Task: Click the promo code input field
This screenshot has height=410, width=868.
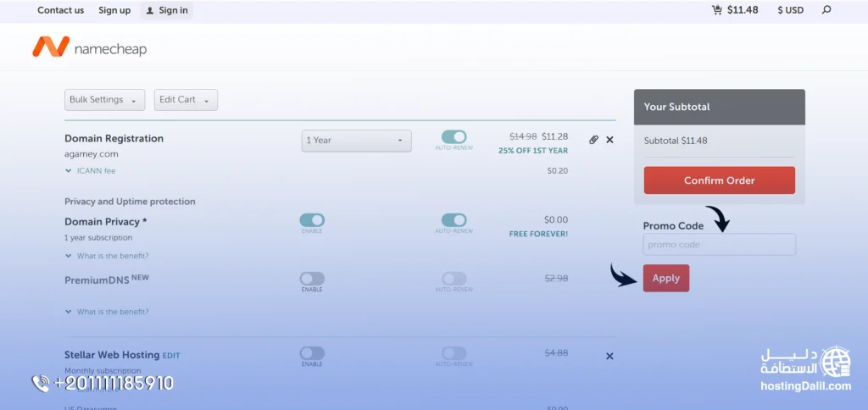Action: point(719,245)
